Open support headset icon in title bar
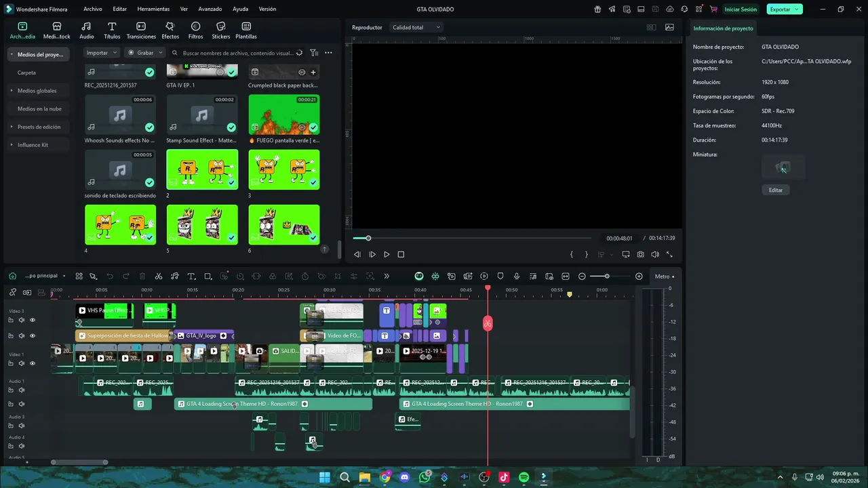The width and height of the screenshot is (868, 488). coord(684,9)
